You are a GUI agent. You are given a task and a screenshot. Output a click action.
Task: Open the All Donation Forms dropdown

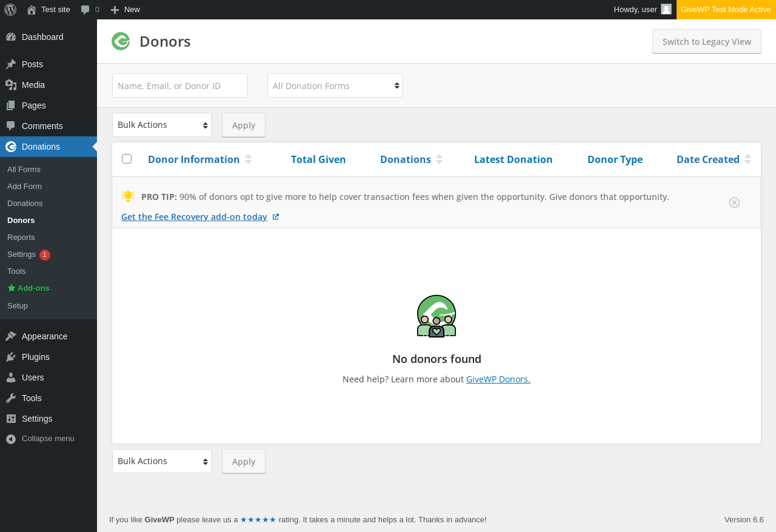click(335, 85)
